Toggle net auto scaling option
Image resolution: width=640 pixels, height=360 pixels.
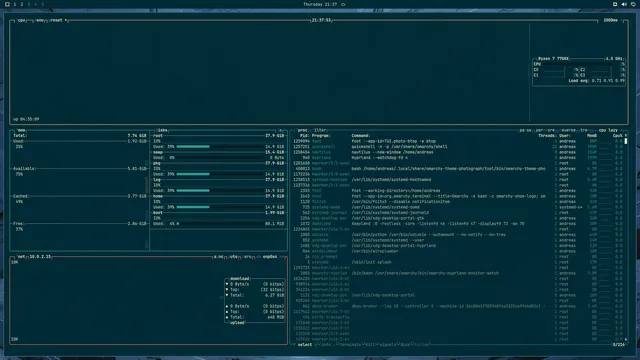(233, 257)
